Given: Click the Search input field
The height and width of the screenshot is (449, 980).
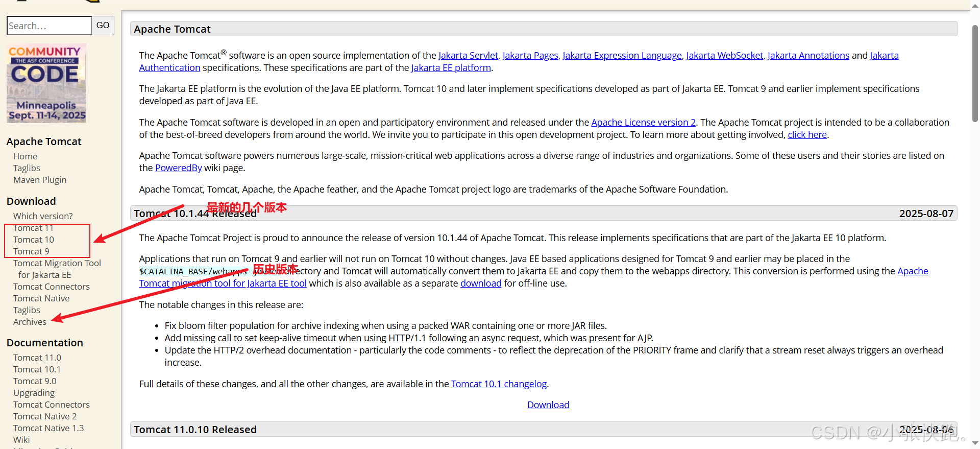Looking at the screenshot, I should [49, 26].
